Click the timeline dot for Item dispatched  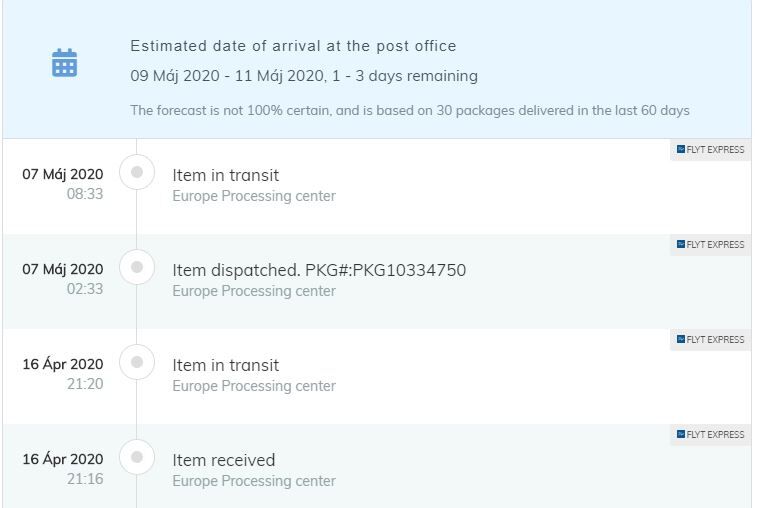click(x=137, y=267)
